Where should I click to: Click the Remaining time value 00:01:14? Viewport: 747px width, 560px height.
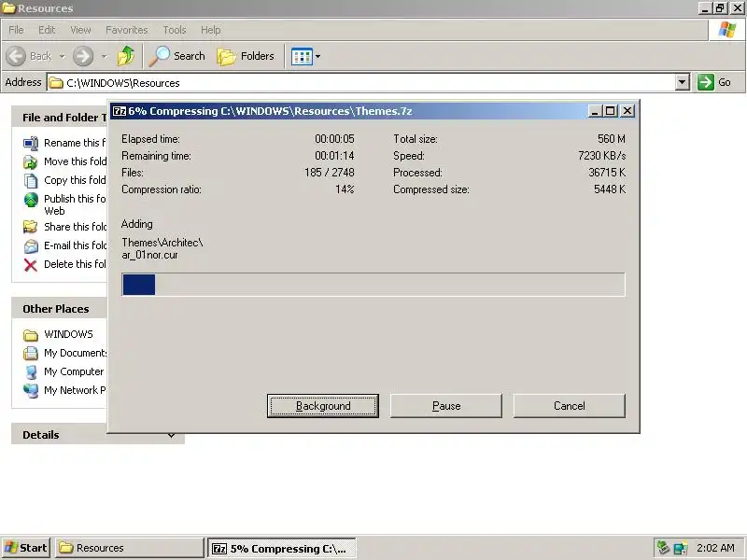pos(334,156)
